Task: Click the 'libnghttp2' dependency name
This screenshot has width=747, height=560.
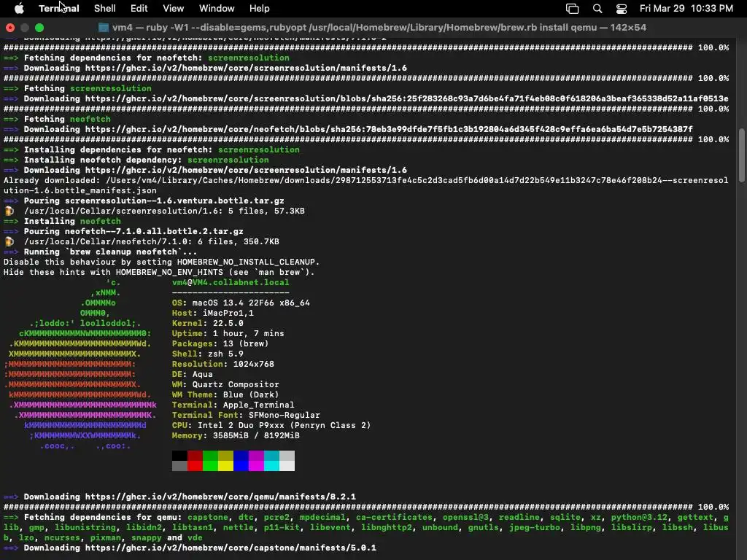Action: point(387,527)
